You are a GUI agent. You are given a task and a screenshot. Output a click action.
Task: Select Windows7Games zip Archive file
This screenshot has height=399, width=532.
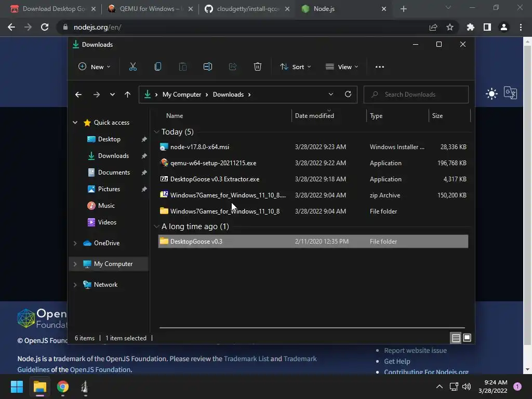(313, 195)
